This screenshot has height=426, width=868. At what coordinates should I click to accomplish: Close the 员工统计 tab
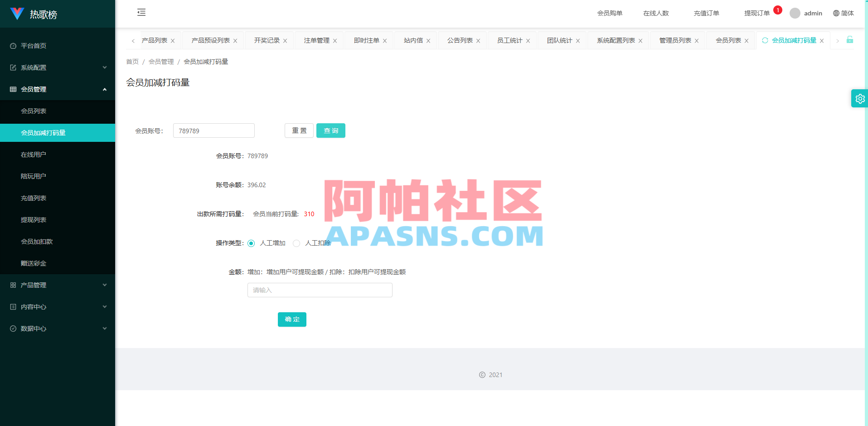[528, 41]
